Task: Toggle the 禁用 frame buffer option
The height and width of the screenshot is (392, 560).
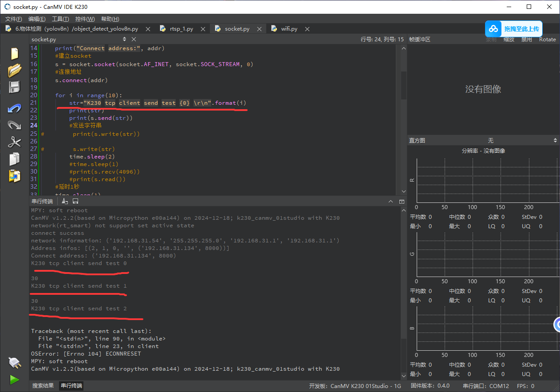Action: click(526, 40)
